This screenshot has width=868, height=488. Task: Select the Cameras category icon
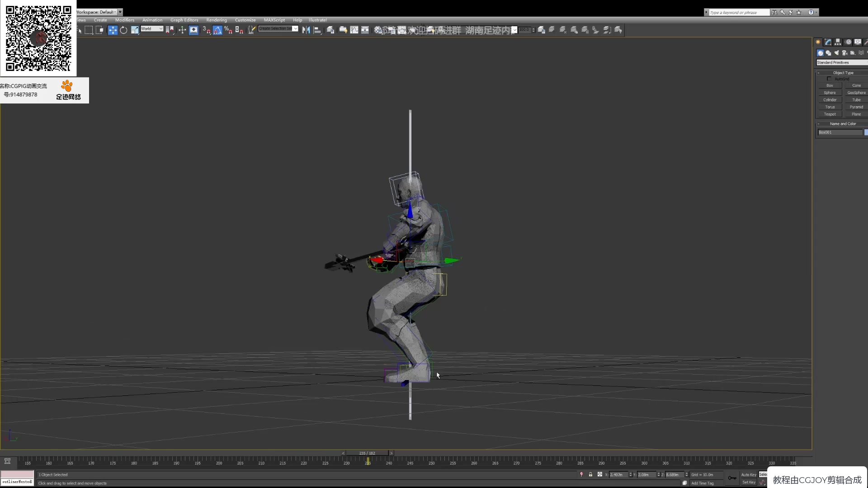[x=844, y=53]
